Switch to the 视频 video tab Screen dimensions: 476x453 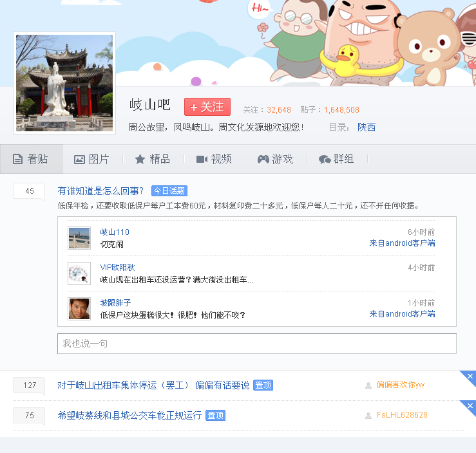pos(214,159)
